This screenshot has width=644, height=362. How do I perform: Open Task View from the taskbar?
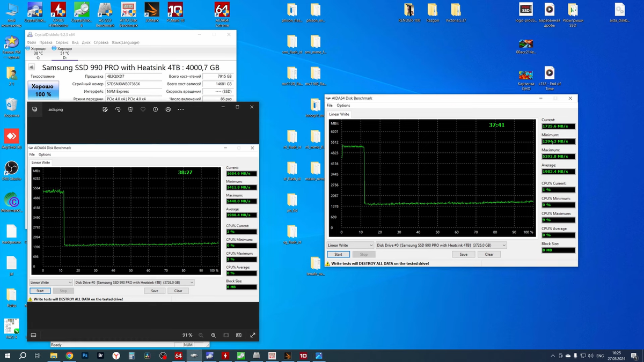point(38,356)
